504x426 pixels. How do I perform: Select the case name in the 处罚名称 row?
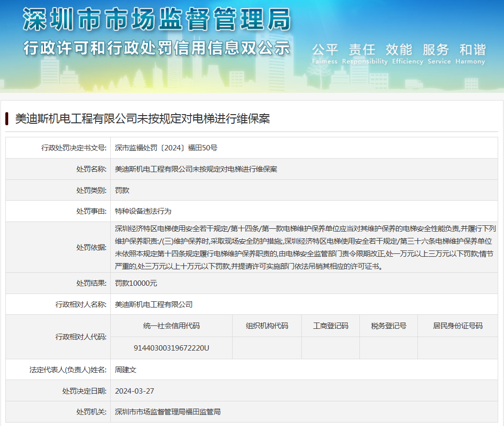click(196, 169)
